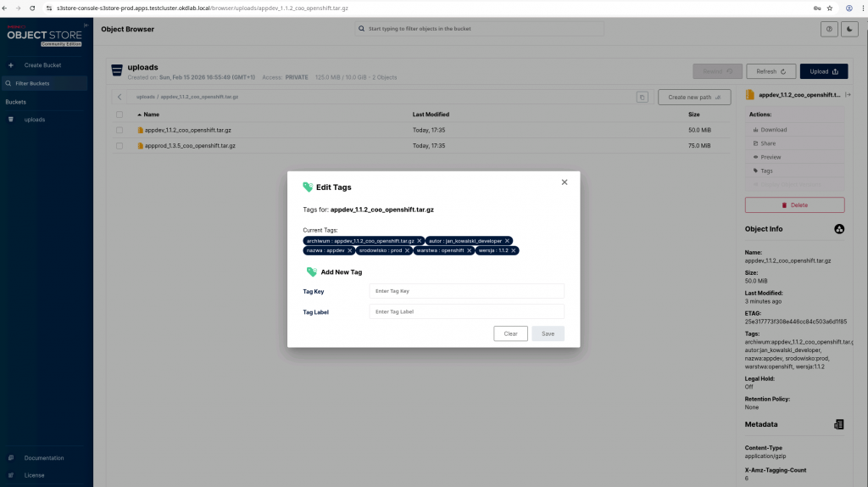Remove the 'wersja : 1.1.2' tag
This screenshot has width=868, height=487.
coord(514,250)
